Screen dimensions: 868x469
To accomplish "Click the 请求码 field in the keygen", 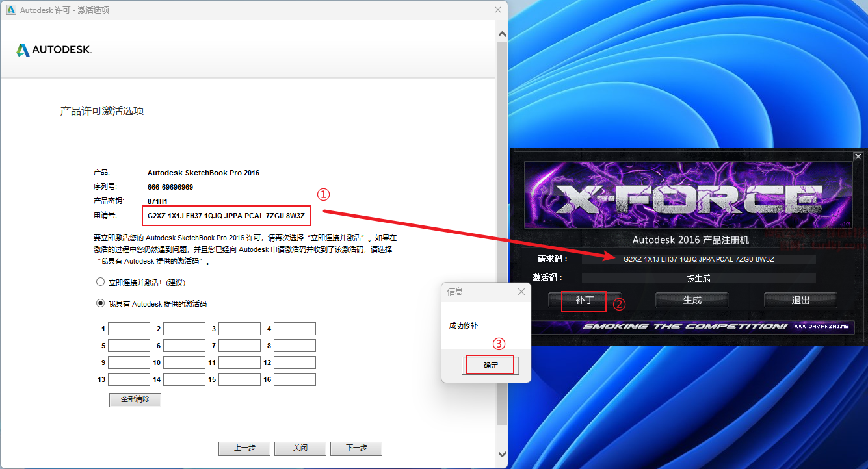I will click(x=698, y=259).
